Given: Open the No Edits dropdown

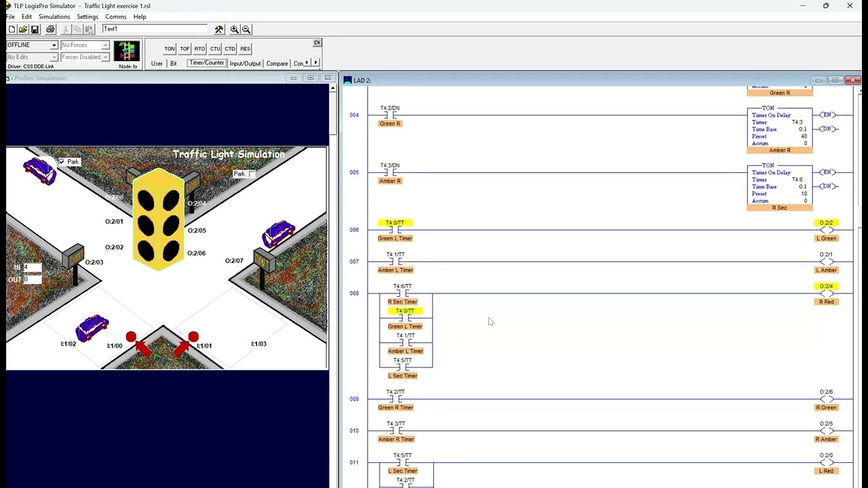Looking at the screenshot, I should pyautogui.click(x=53, y=57).
